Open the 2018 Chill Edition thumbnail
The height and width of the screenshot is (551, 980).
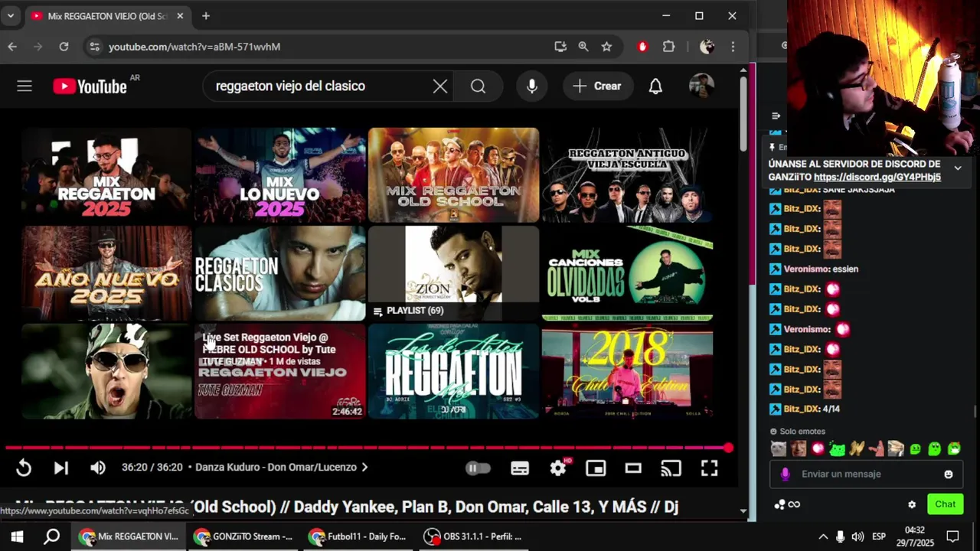coord(627,371)
